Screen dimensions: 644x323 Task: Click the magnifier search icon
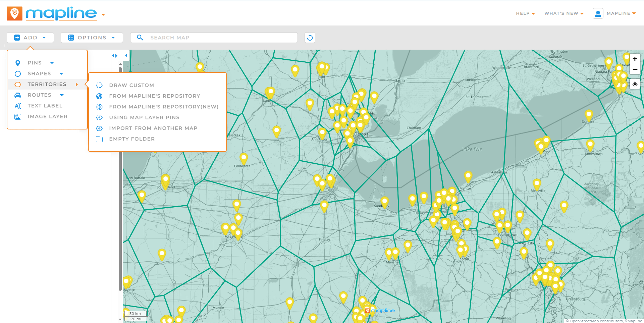[140, 38]
